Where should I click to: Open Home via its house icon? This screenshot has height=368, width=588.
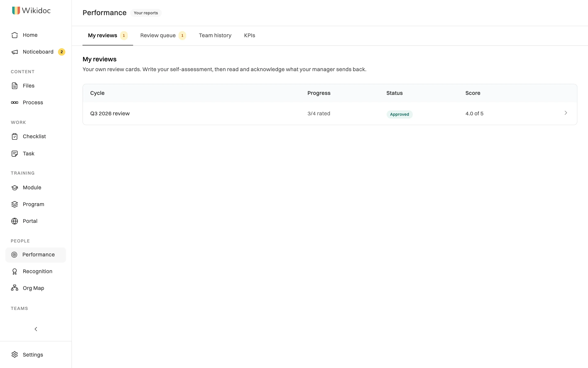(14, 35)
